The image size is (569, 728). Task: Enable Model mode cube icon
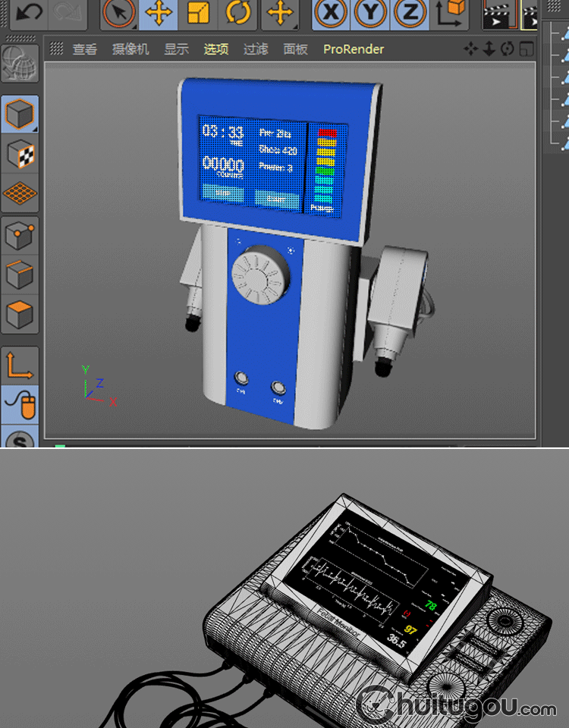point(20,114)
